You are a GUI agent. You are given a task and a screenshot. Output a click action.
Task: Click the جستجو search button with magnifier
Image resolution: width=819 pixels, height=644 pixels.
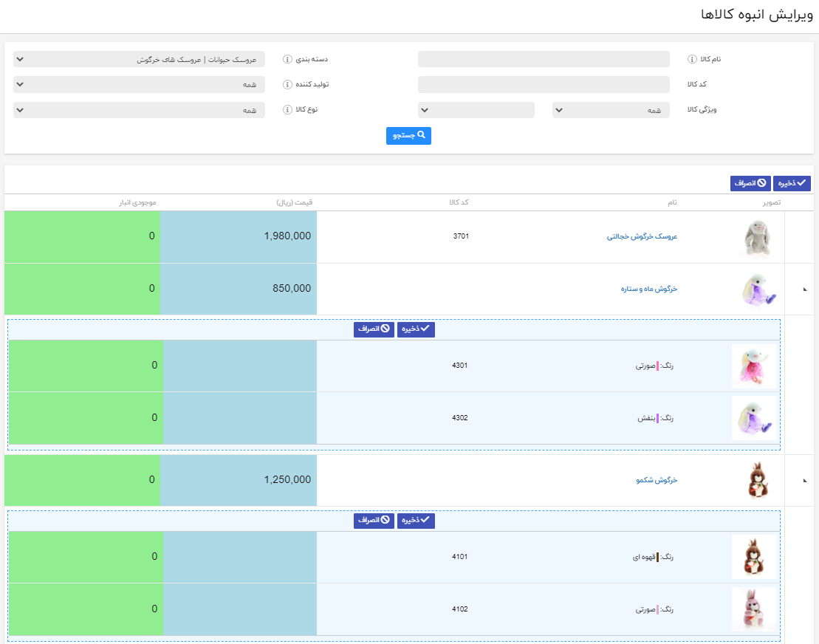408,136
